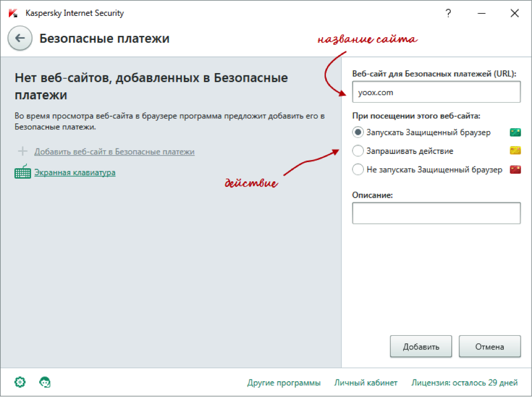
Task: Close the Kaspersky Internet Security window
Action: point(515,13)
